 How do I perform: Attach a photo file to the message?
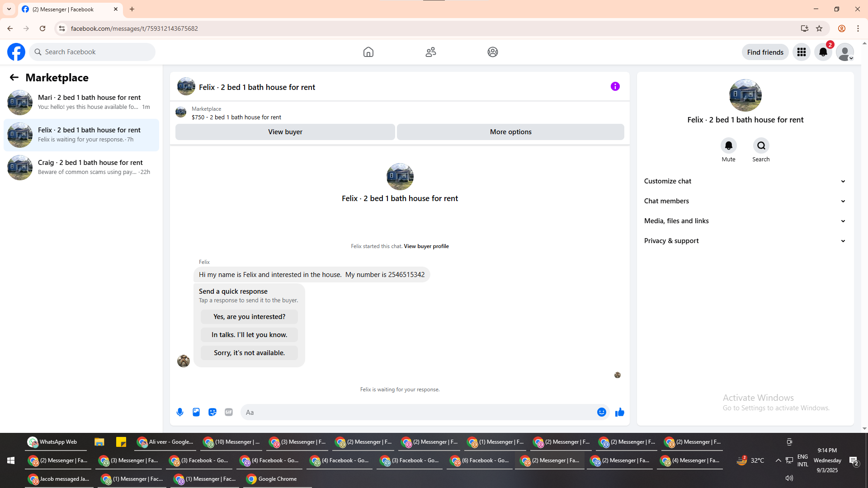tap(196, 412)
